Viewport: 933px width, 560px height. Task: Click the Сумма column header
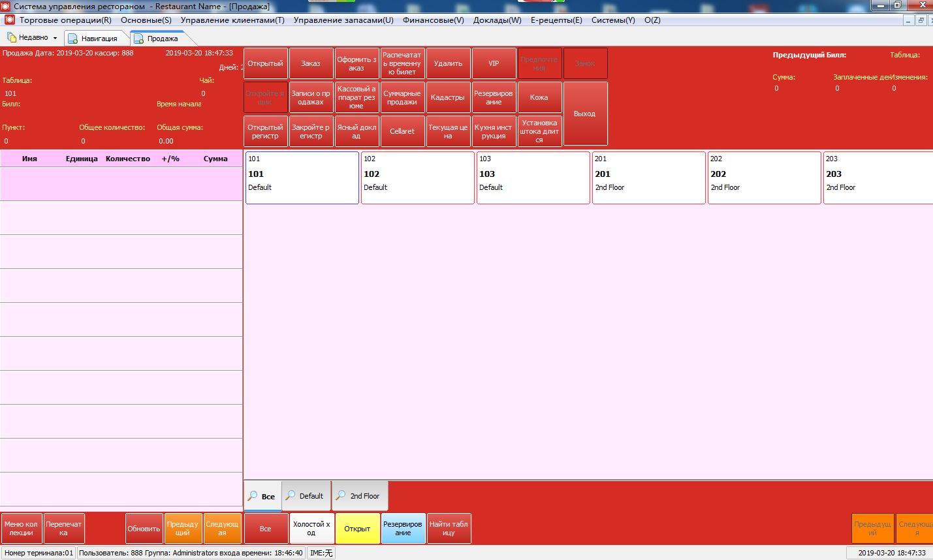tap(215, 159)
